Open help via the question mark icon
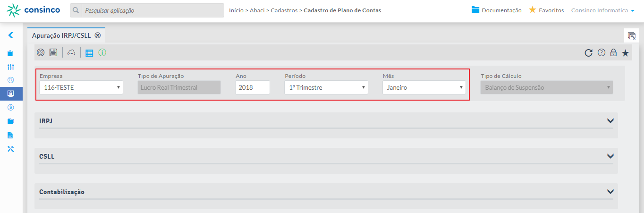This screenshot has height=213, width=644. click(601, 53)
